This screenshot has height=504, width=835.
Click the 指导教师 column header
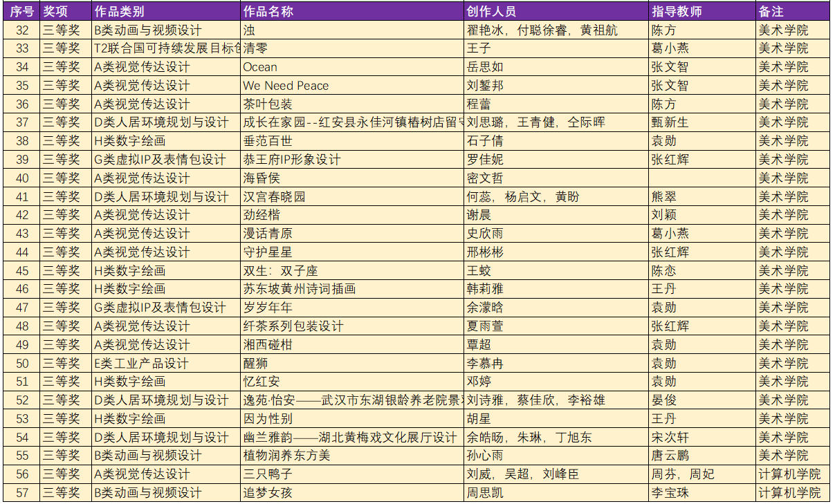pyautogui.click(x=701, y=12)
